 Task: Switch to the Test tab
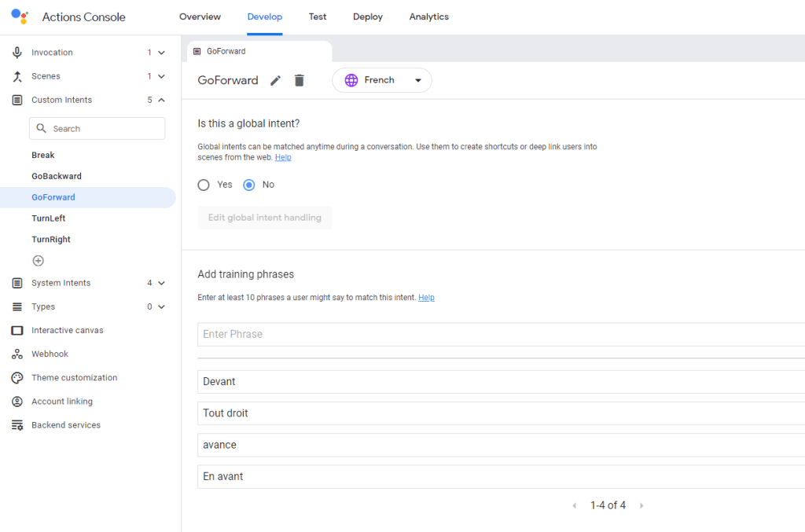(x=318, y=17)
